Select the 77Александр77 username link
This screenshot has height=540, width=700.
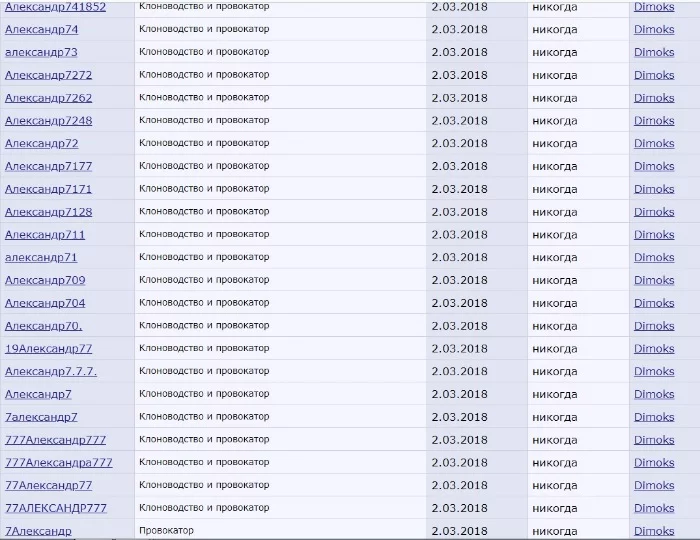[48, 486]
